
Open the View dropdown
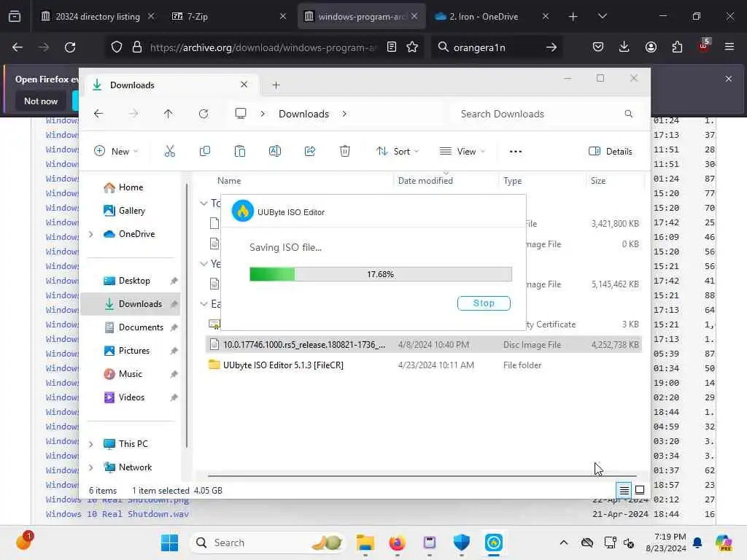[x=462, y=152]
